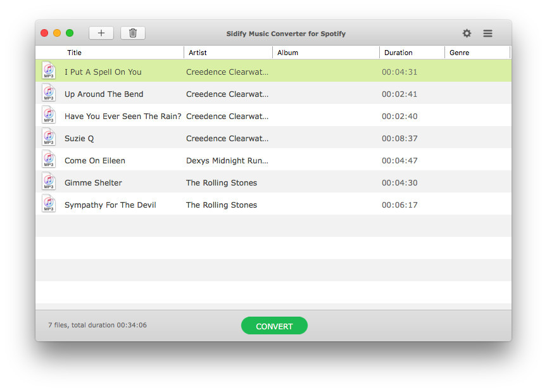The height and width of the screenshot is (392, 547).
Task: Click MP3 icon for Gimme Shelter
Action: pyautogui.click(x=49, y=182)
